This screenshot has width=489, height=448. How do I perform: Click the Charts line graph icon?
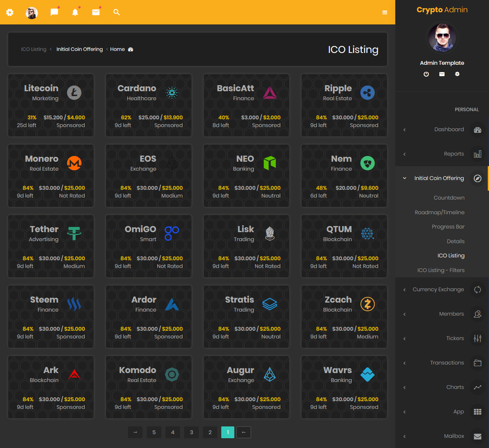pos(478,387)
